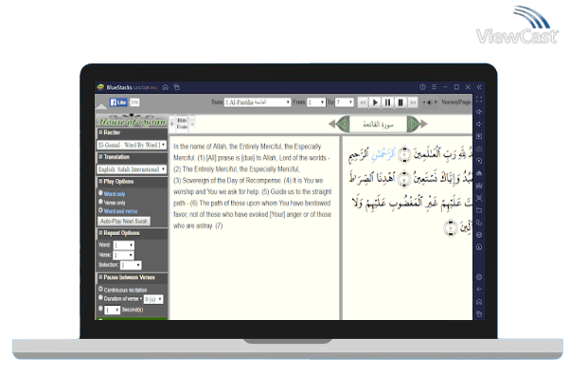570x392 pixels.
Task: Click BlueStacks screenshot sidebar icon
Action: coord(479,198)
